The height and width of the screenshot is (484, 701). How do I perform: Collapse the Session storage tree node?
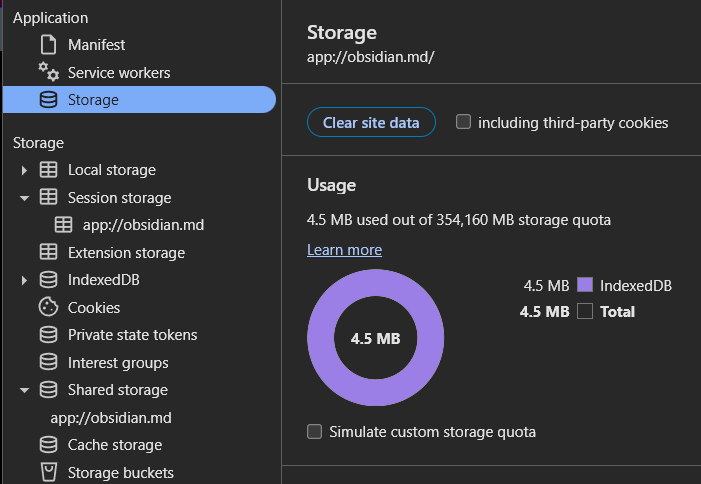coord(24,198)
